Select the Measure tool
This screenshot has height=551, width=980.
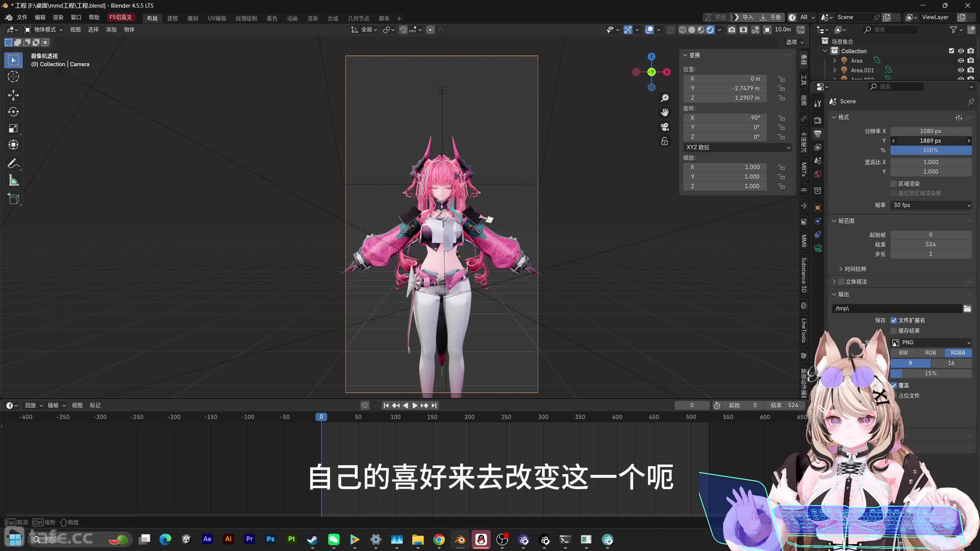(13, 181)
